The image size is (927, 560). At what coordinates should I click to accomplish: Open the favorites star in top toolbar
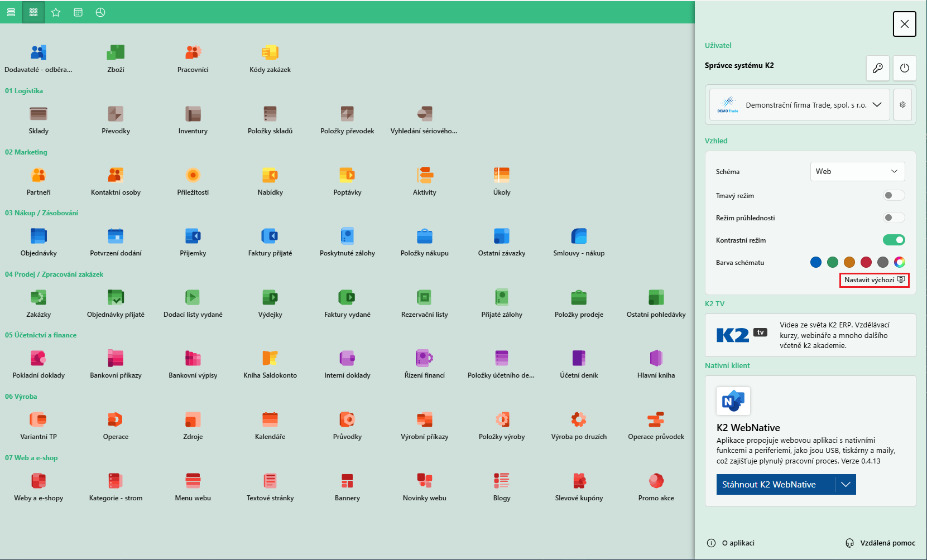(x=56, y=12)
